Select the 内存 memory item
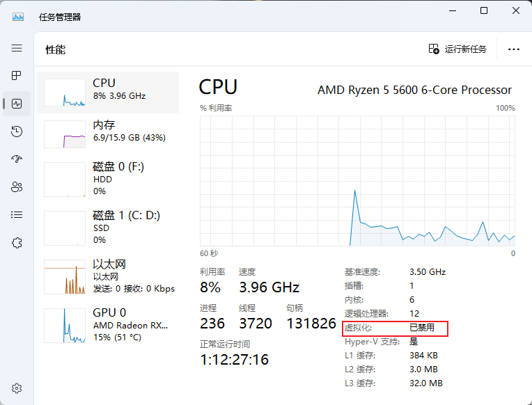Screen dimensions: 532x405 [108, 134]
